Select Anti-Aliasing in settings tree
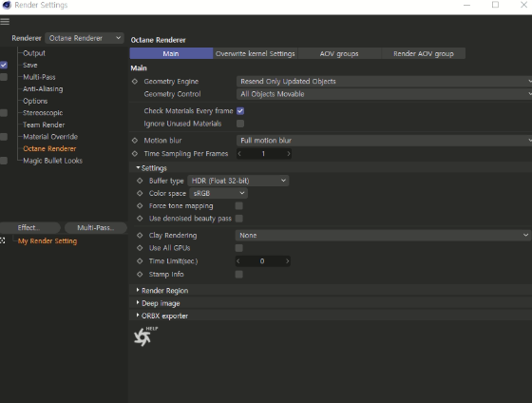The height and width of the screenshot is (403, 532). pos(43,89)
